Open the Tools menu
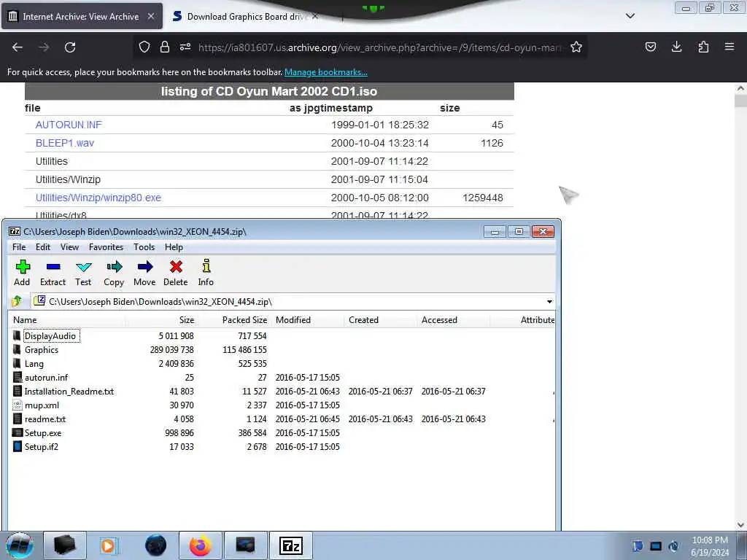The height and width of the screenshot is (560, 747). [x=144, y=247]
